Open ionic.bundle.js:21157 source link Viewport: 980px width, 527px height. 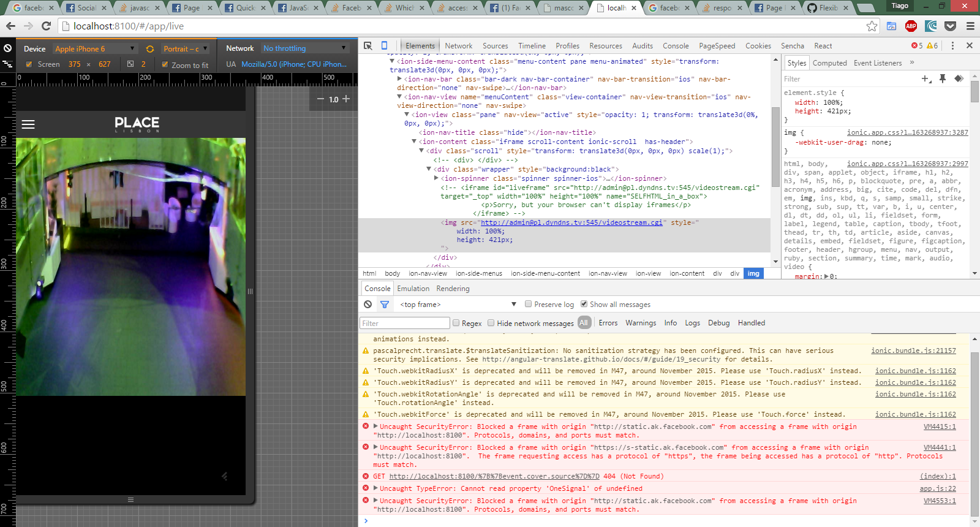click(x=913, y=351)
